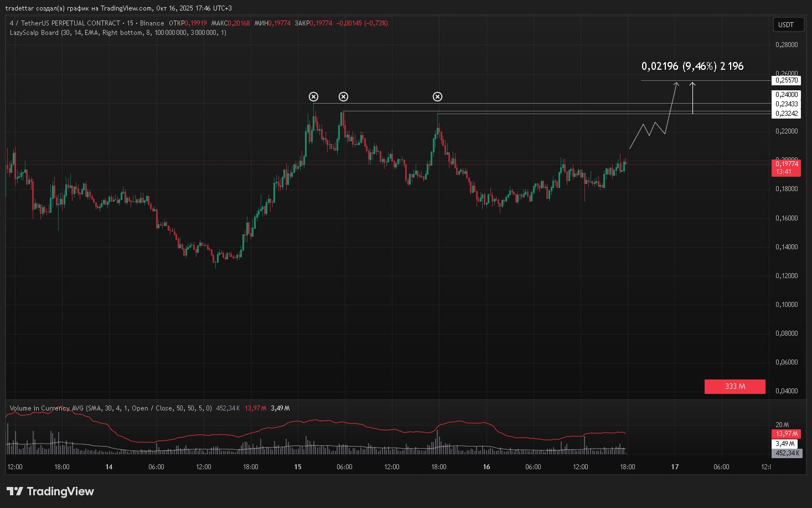This screenshot has height=508, width=812.
Task: Click the leftmost circled X marker
Action: coord(314,97)
